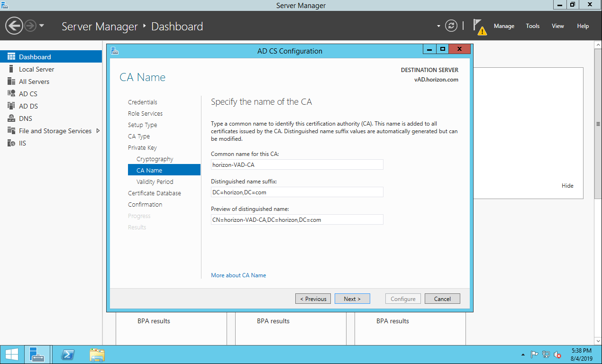Viewport: 602px width, 364px height.
Task: Click the Next button in wizard
Action: point(352,299)
